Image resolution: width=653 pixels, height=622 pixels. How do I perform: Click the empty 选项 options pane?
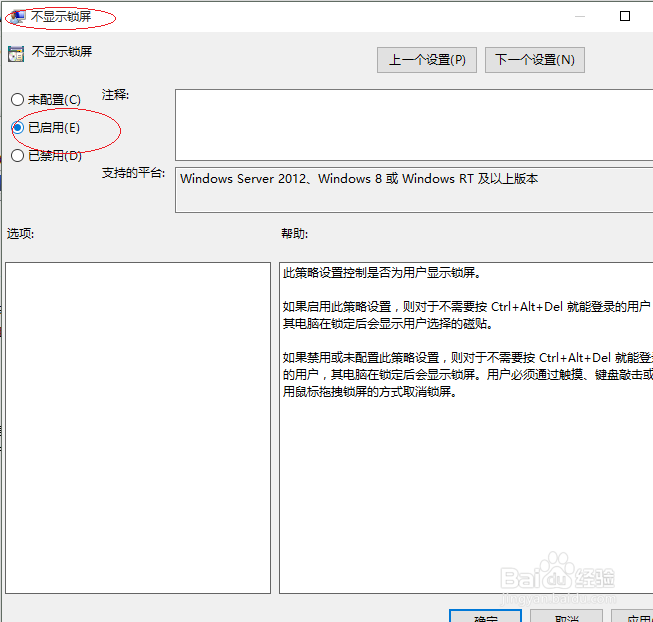click(138, 428)
